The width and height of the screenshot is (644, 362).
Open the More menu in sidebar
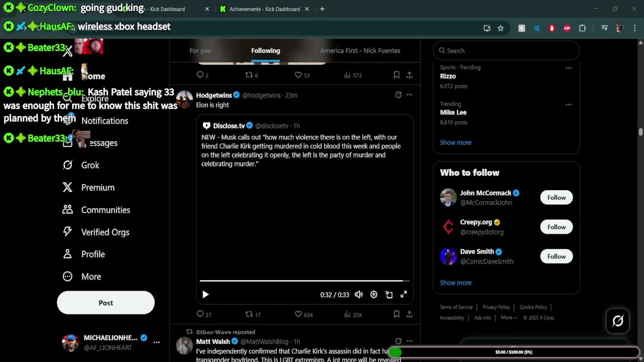pyautogui.click(x=82, y=277)
